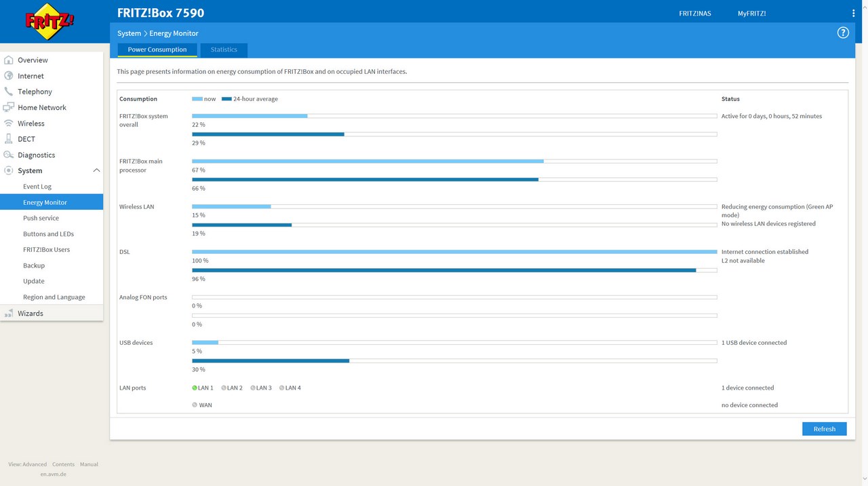Screen dimensions: 868x486
Task: Click 'Active for 0 days, 0 hours, 52 minutes'
Action: click(x=772, y=116)
